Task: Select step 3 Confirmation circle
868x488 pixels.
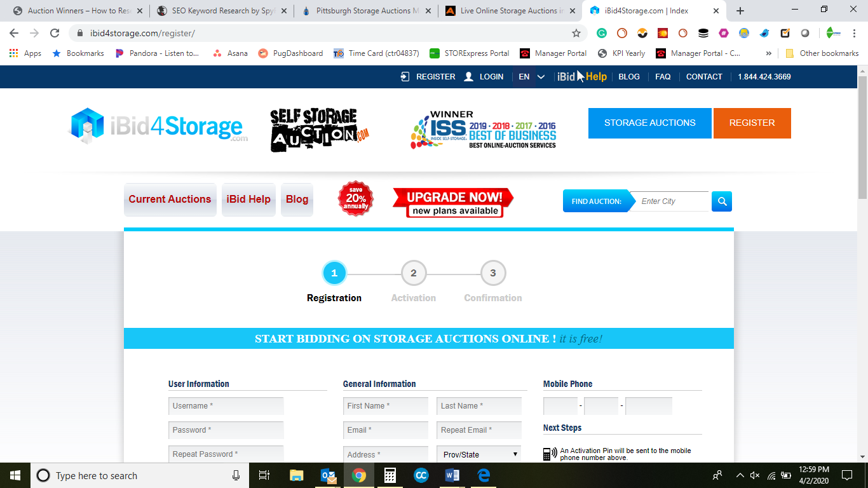Action: click(493, 273)
